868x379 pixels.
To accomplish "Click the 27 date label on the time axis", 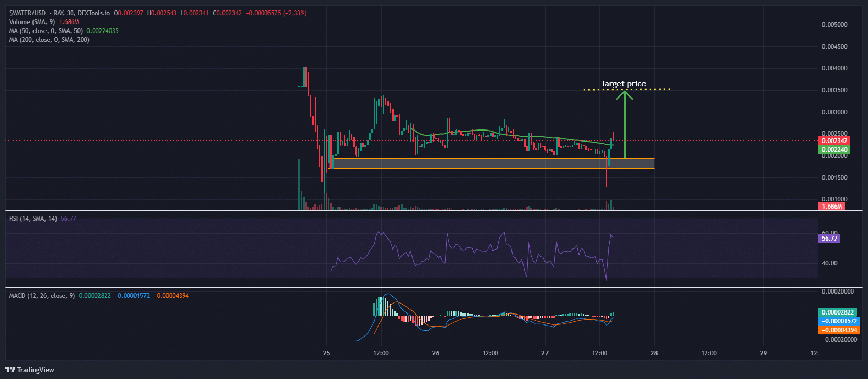I will (x=545, y=353).
